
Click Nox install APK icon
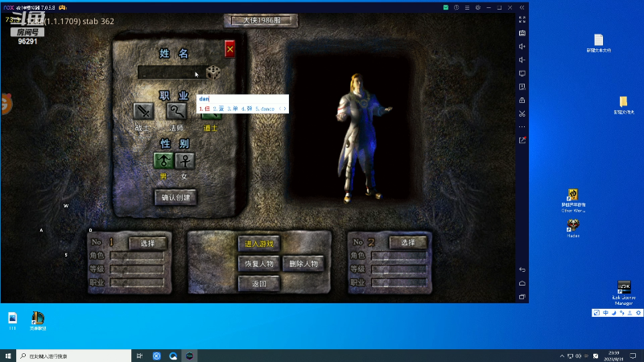click(522, 87)
